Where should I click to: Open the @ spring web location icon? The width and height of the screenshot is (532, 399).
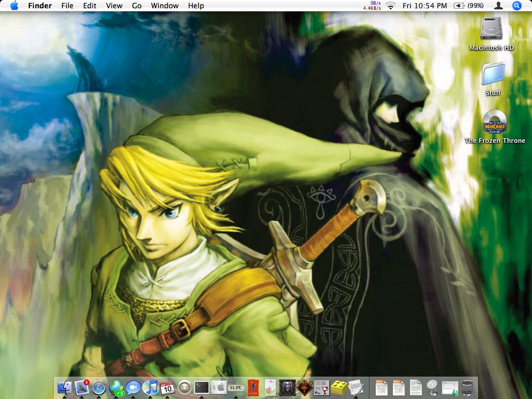pos(433,388)
